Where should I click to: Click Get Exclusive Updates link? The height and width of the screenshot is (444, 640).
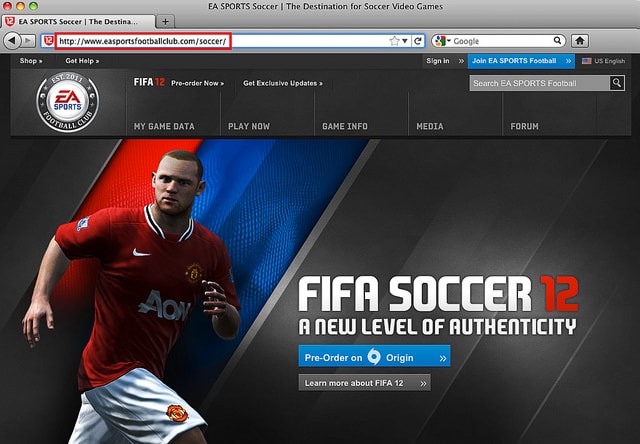(x=283, y=83)
